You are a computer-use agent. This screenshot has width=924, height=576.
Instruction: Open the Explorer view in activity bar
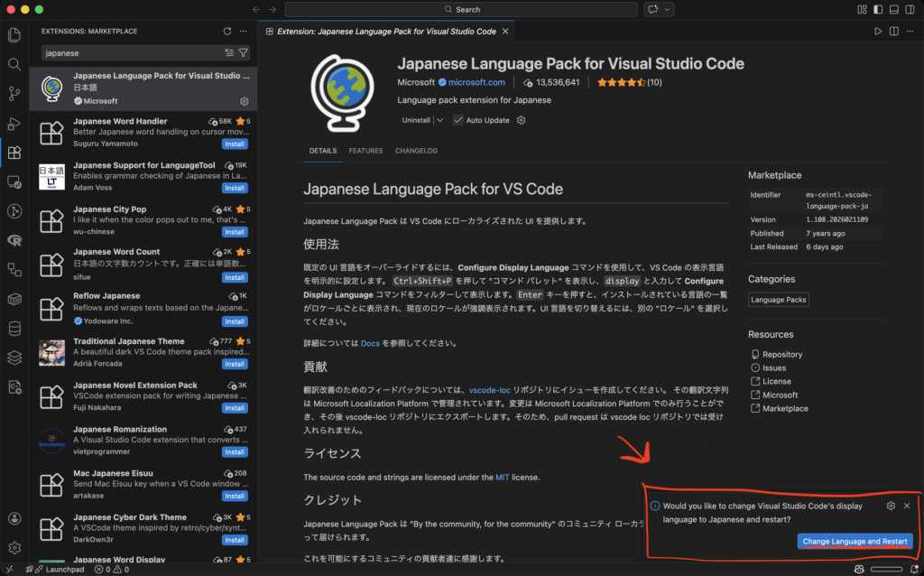tap(14, 35)
